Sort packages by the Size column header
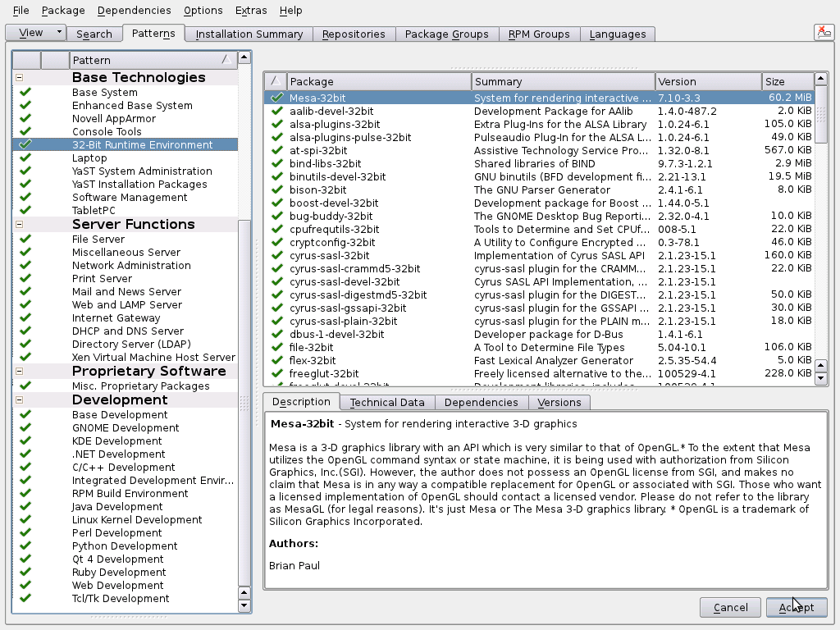Screen dimensions: 840x630 [787, 81]
